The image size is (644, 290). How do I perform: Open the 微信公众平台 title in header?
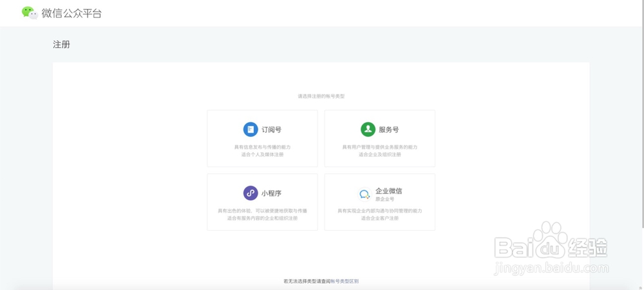(71, 14)
